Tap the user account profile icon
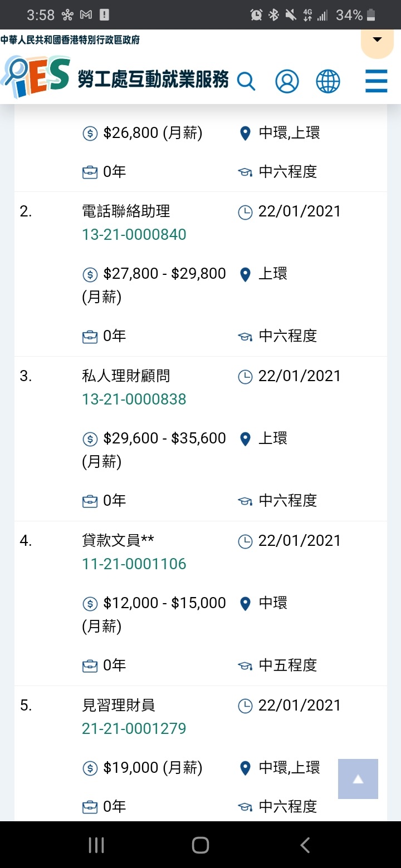 tap(287, 81)
